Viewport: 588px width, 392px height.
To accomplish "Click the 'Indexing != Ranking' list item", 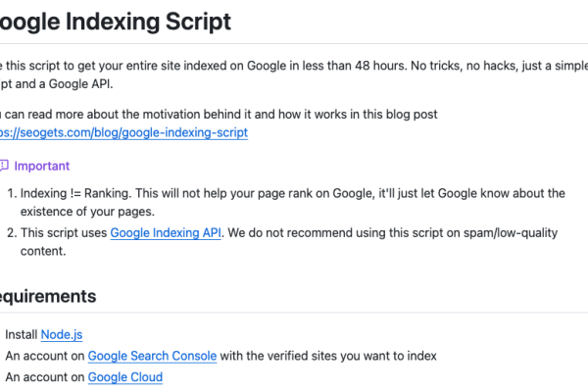I will pos(292,194).
